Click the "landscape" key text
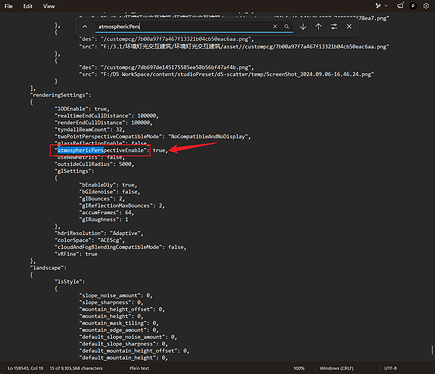435x374 pixels. coord(48,268)
